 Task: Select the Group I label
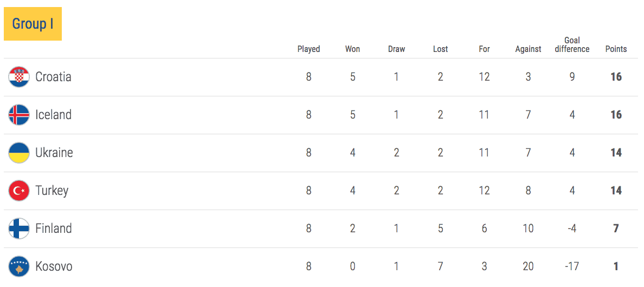tap(33, 24)
